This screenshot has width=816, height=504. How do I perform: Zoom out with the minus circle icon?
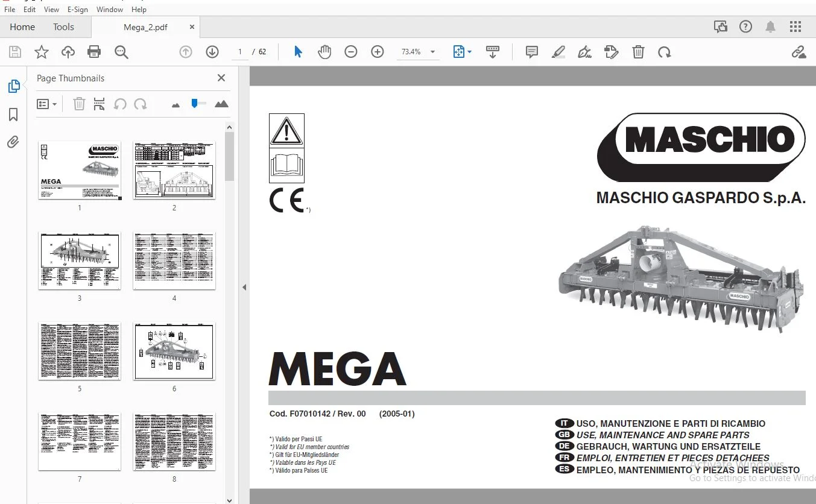(x=351, y=52)
